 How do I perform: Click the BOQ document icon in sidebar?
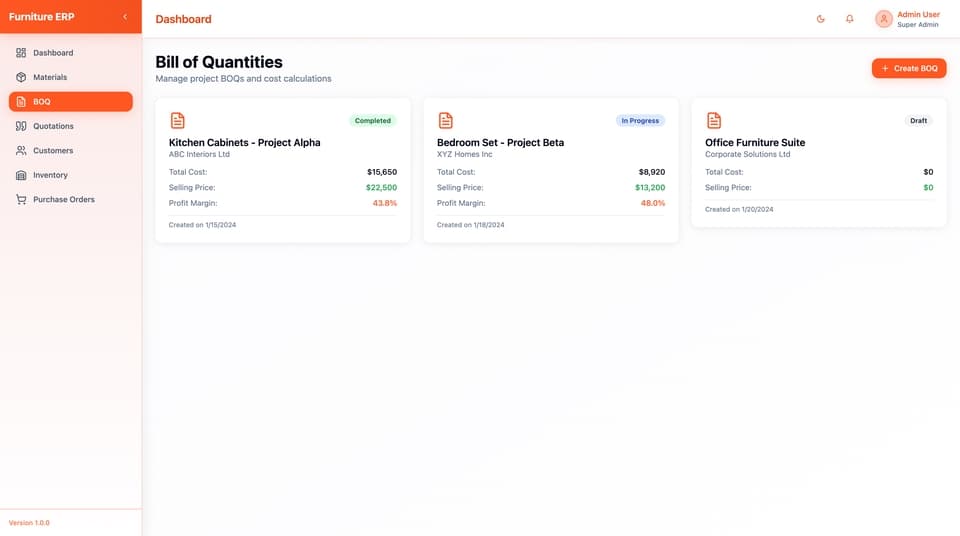(21, 102)
